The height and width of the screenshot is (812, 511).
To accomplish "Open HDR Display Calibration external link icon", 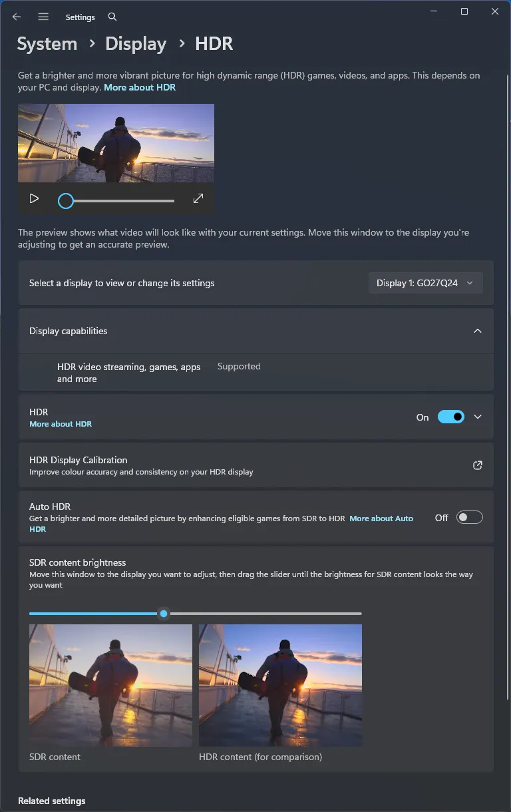I will (x=477, y=465).
